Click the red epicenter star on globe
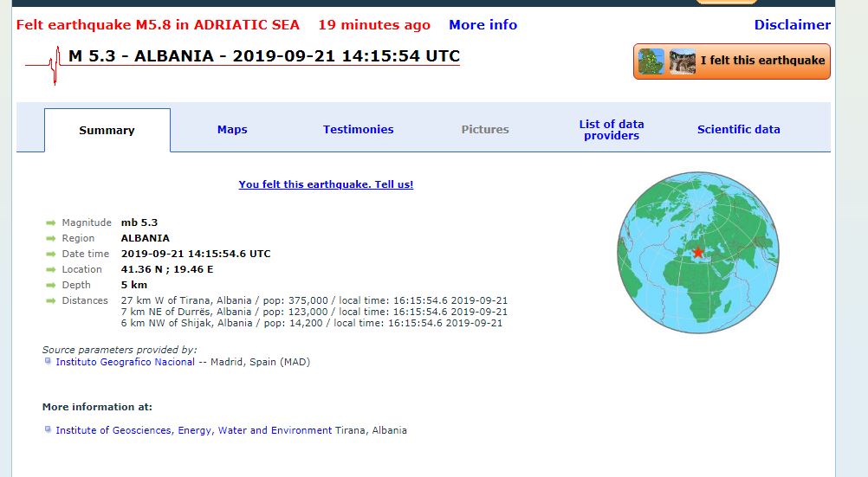The height and width of the screenshot is (477, 868). click(x=698, y=252)
